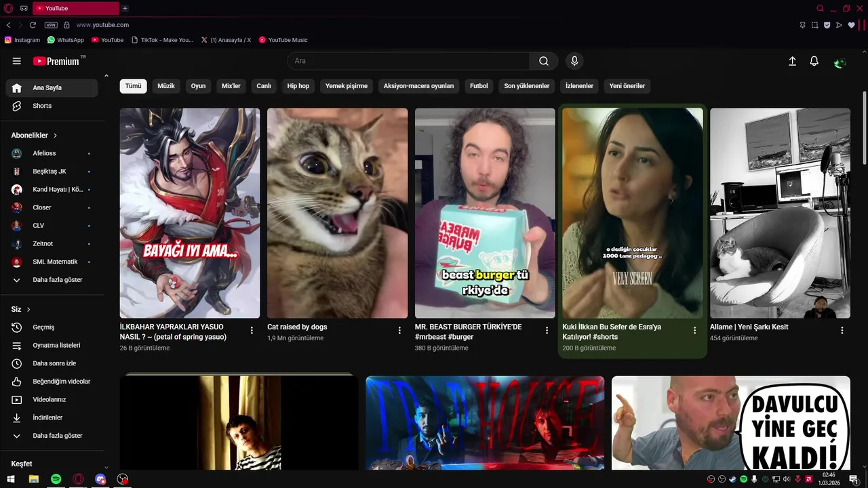Open the Beşiktaş JK channel
868x488 pixels.
[52, 171]
